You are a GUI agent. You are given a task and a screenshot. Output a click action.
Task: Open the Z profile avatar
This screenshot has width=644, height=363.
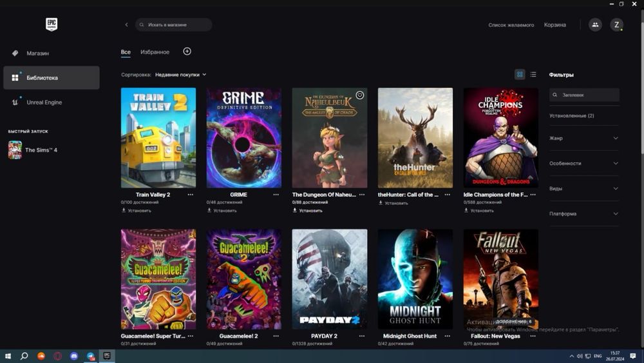616,25
